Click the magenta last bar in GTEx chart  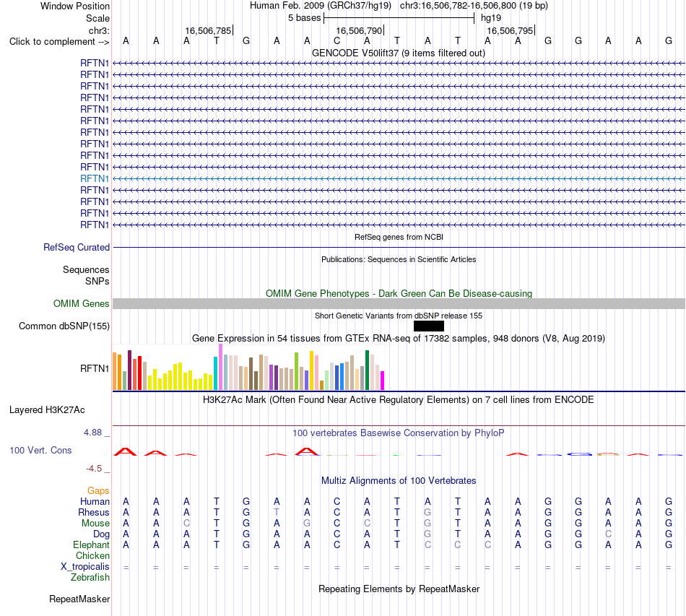[383, 381]
